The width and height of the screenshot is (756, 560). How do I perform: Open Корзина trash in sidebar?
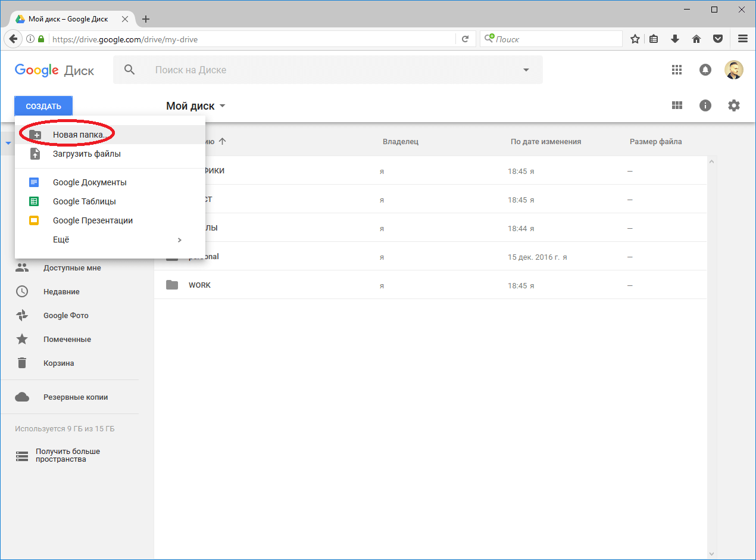[x=58, y=363]
